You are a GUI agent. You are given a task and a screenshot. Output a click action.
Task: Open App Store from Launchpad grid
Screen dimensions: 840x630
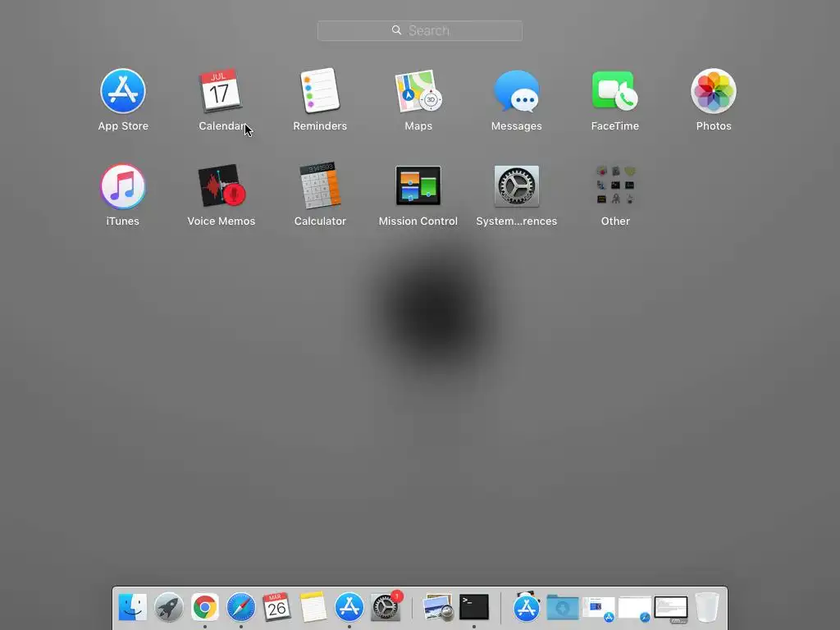[123, 91]
